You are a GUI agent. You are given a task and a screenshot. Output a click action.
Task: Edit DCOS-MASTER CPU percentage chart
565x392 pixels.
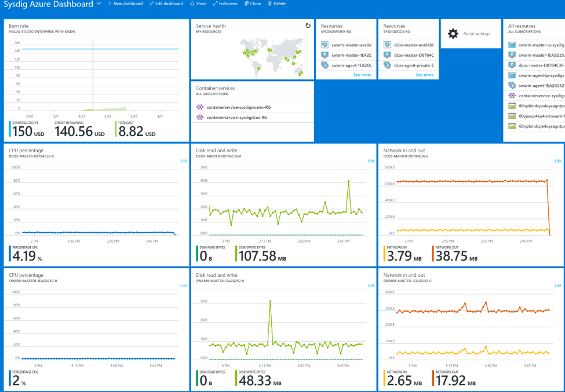click(x=184, y=161)
